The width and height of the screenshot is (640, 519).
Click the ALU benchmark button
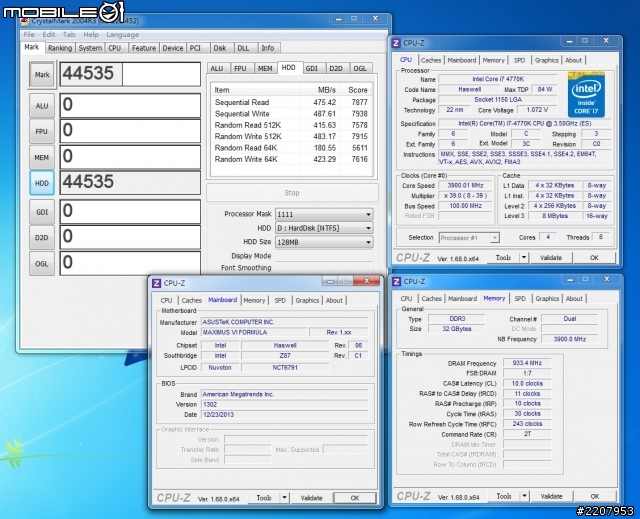pos(42,106)
